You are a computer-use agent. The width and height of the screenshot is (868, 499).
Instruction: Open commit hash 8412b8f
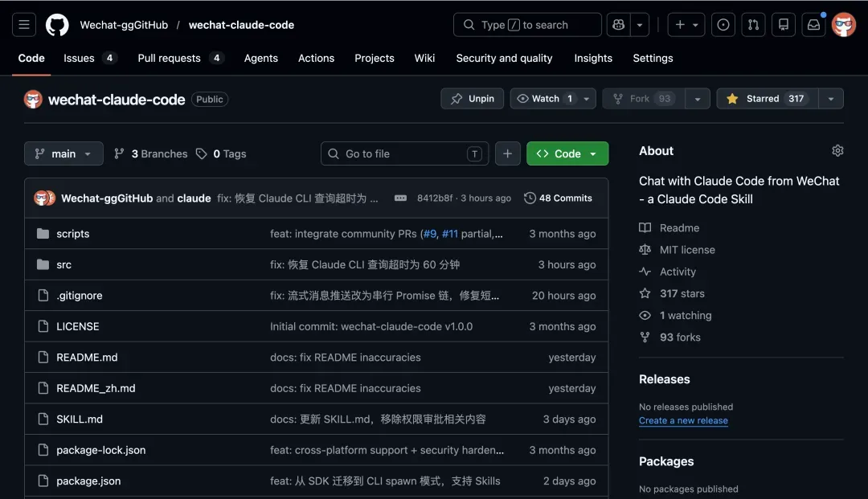[x=435, y=198]
